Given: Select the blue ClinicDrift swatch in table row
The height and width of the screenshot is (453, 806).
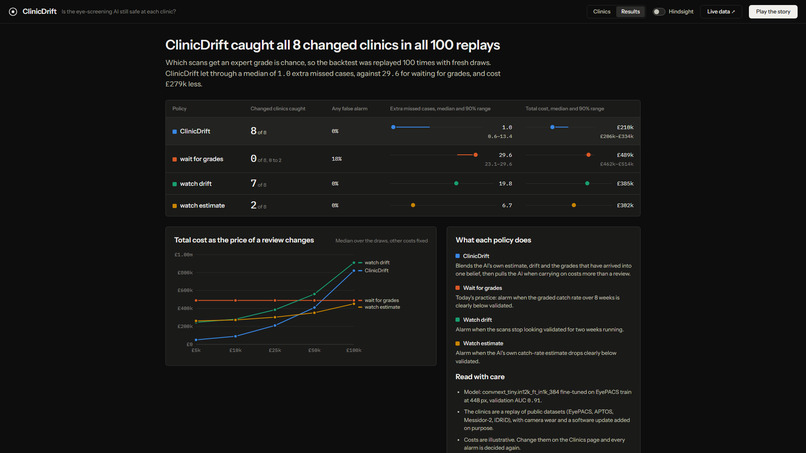Looking at the screenshot, I should tap(175, 132).
